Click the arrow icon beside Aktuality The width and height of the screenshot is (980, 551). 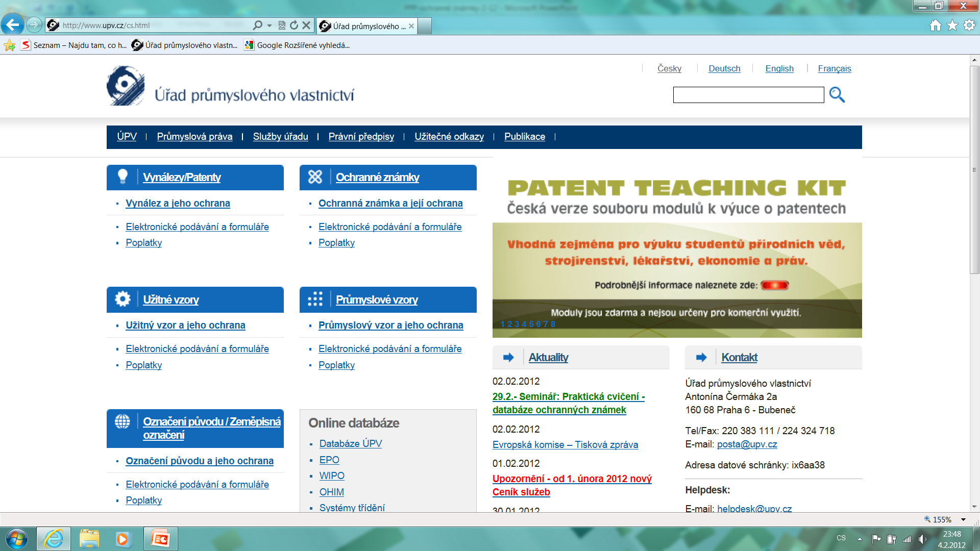tap(508, 358)
